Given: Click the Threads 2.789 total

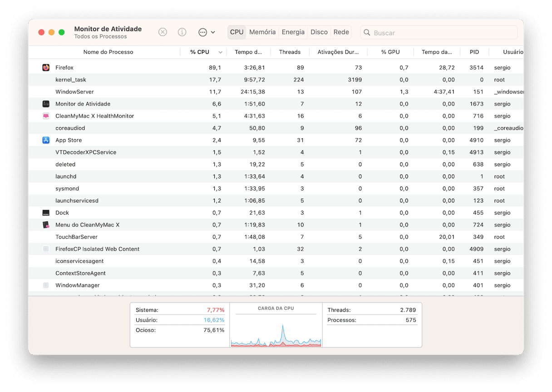Looking at the screenshot, I should [408, 310].
